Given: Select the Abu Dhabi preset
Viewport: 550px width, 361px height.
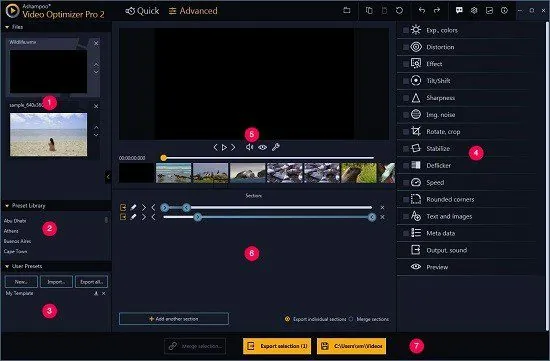Looking at the screenshot, I should (15, 221).
